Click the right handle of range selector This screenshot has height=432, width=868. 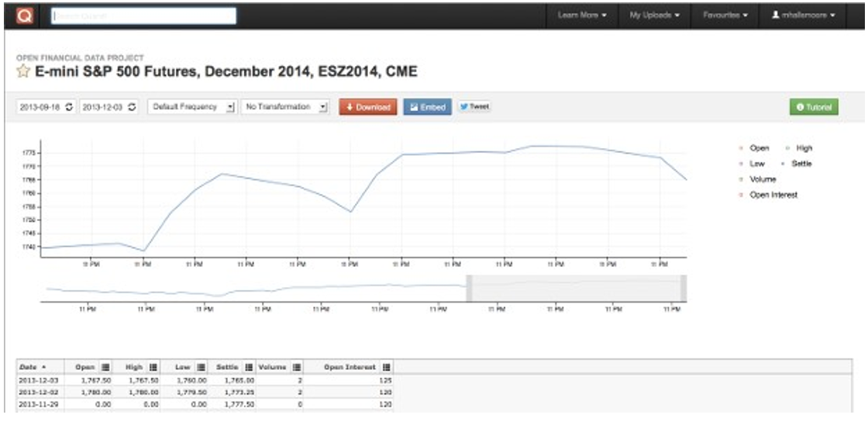click(x=683, y=288)
